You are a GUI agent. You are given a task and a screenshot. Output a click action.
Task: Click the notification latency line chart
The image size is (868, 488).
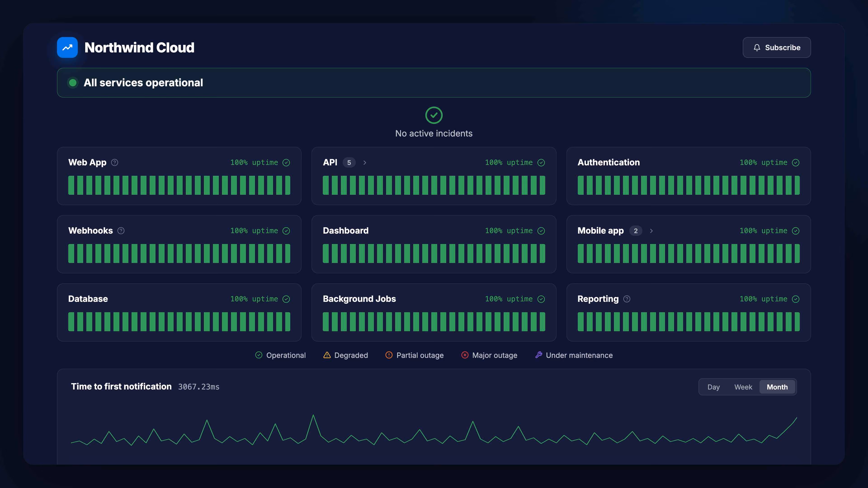[434, 430]
